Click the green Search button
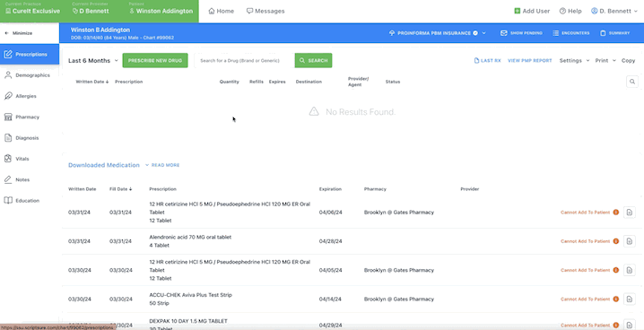This screenshot has height=330, width=644. click(313, 60)
